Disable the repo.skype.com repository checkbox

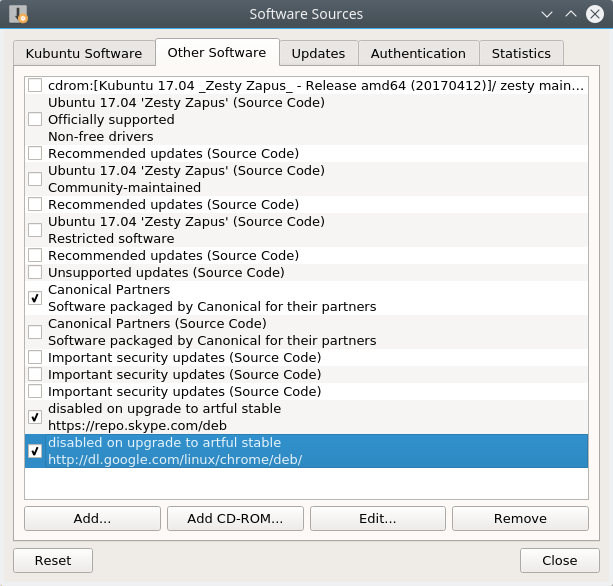click(35, 417)
